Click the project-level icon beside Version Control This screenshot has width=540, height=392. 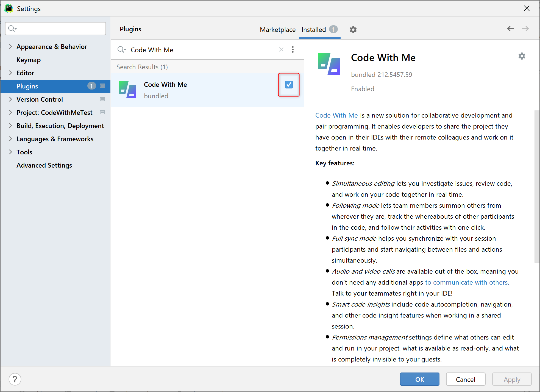click(102, 99)
